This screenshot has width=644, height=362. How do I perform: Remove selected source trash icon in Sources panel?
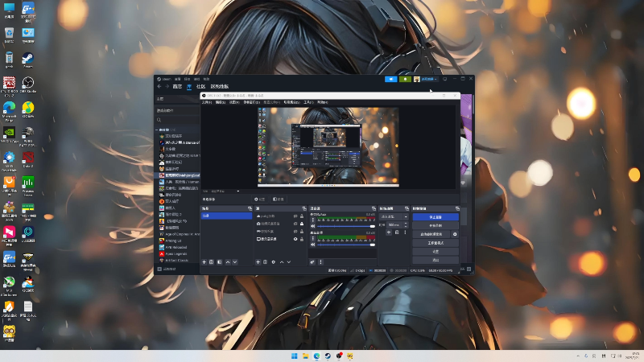point(266,262)
